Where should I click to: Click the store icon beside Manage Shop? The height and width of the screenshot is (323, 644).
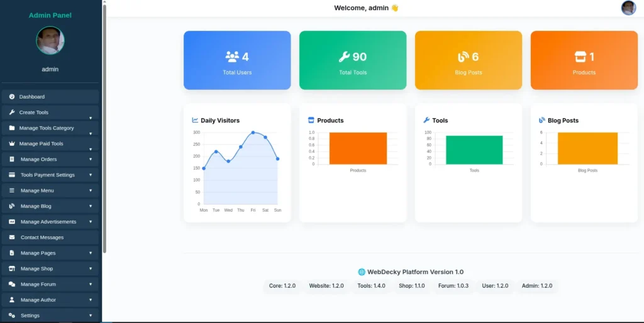(x=12, y=268)
